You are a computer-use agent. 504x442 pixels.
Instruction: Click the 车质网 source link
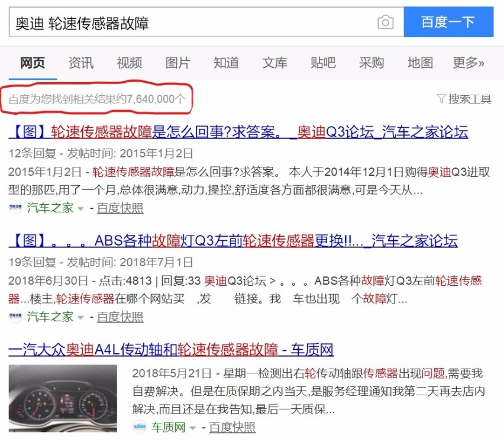coord(169,427)
